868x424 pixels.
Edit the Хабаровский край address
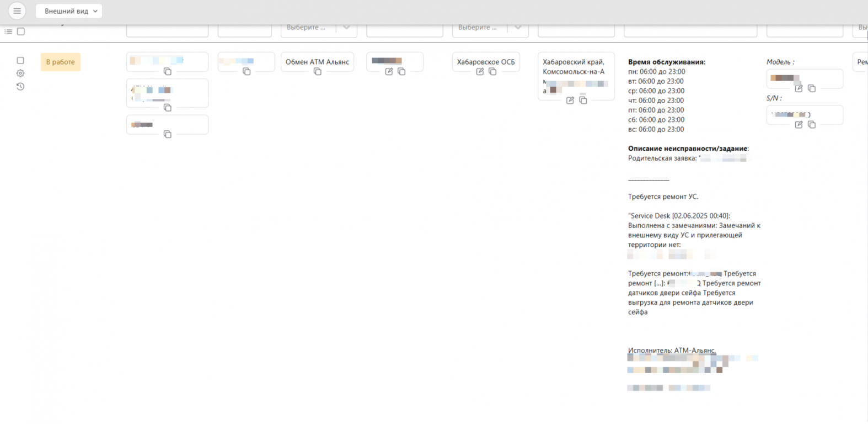click(570, 100)
